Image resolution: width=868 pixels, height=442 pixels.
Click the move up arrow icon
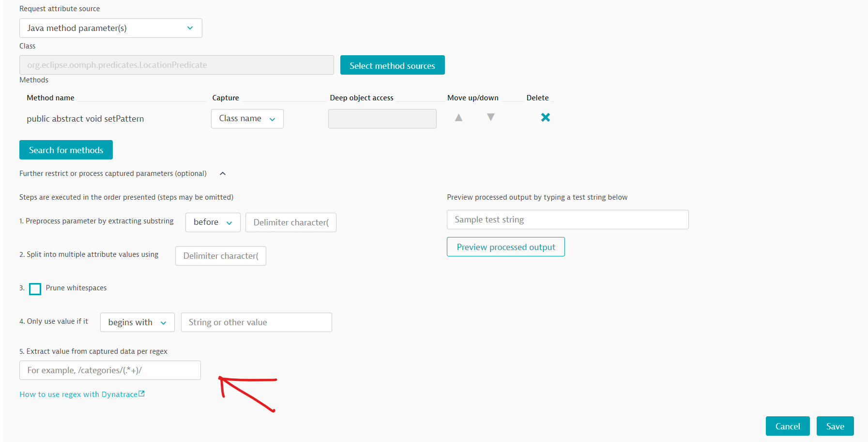click(x=458, y=117)
